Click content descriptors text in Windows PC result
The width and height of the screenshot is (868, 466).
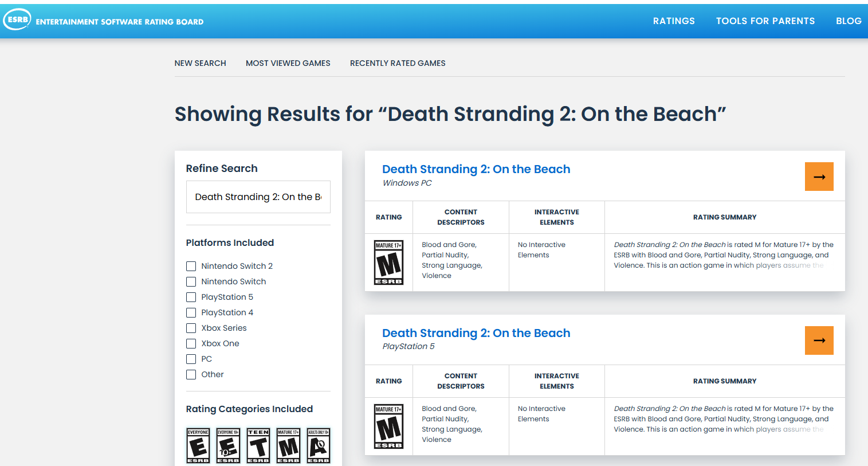click(452, 260)
